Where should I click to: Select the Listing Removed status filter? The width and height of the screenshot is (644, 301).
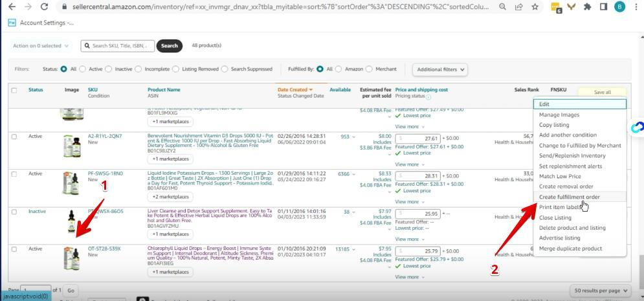176,69
